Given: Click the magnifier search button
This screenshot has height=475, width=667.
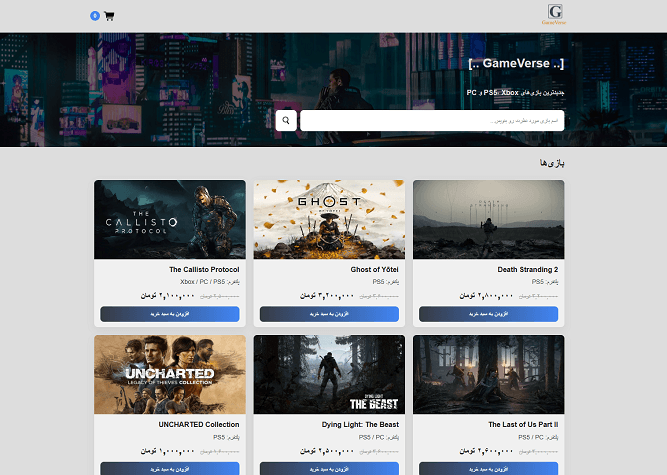Looking at the screenshot, I should [x=286, y=120].
